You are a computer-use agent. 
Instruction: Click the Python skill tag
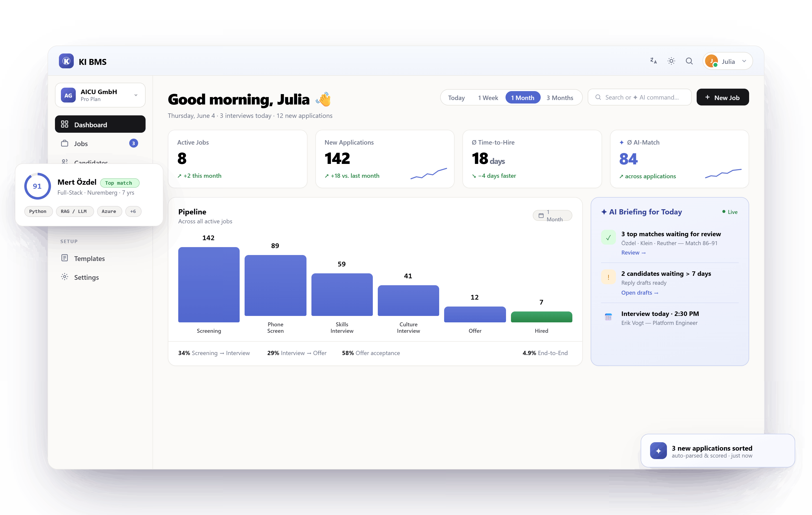(38, 211)
